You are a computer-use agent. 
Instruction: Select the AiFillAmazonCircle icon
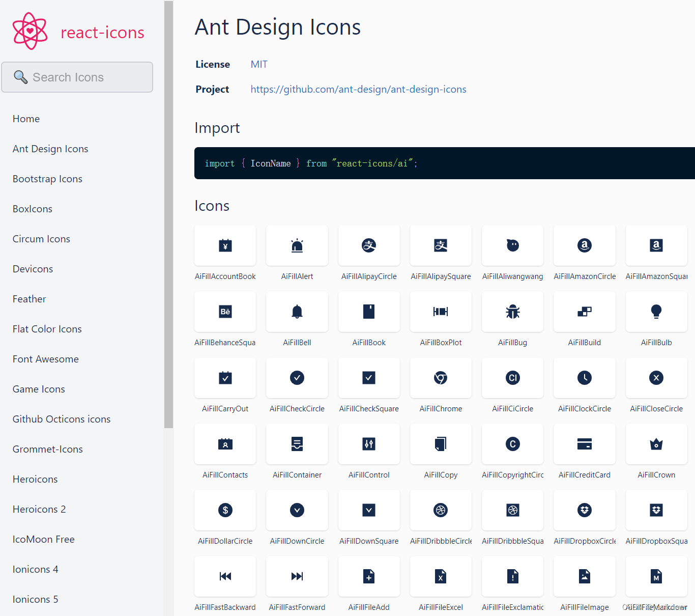pos(585,245)
